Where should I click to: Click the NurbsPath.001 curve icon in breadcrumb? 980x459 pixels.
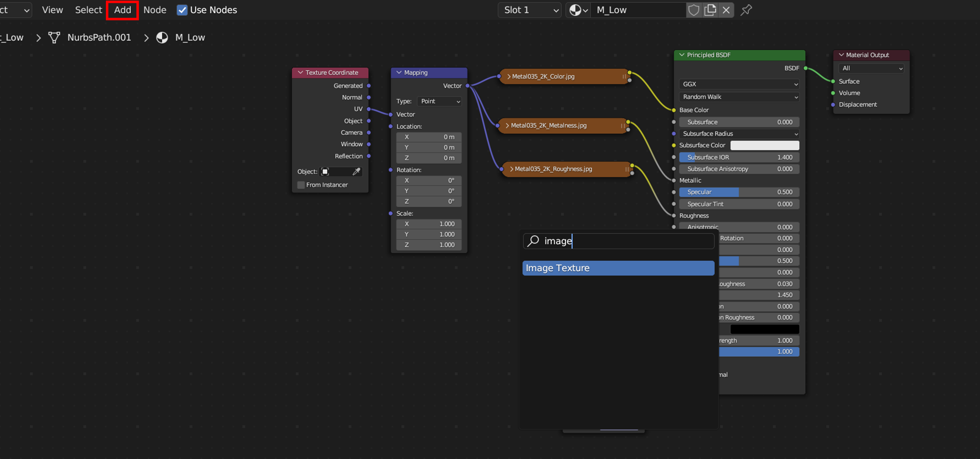coord(54,37)
